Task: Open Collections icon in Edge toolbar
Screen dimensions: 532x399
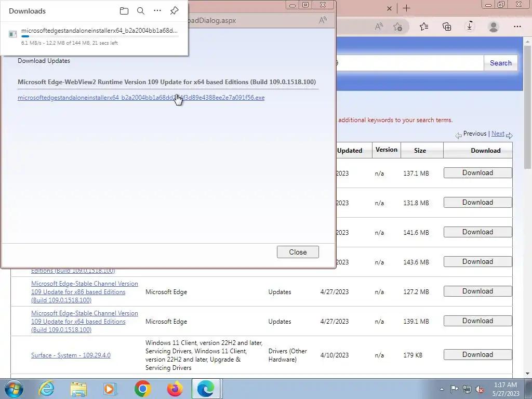Action: click(447, 26)
